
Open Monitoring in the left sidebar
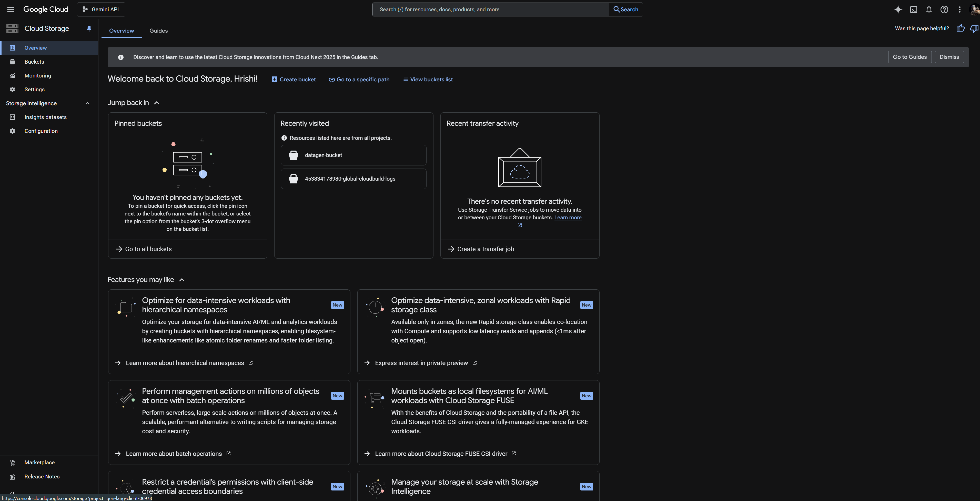(x=49, y=75)
